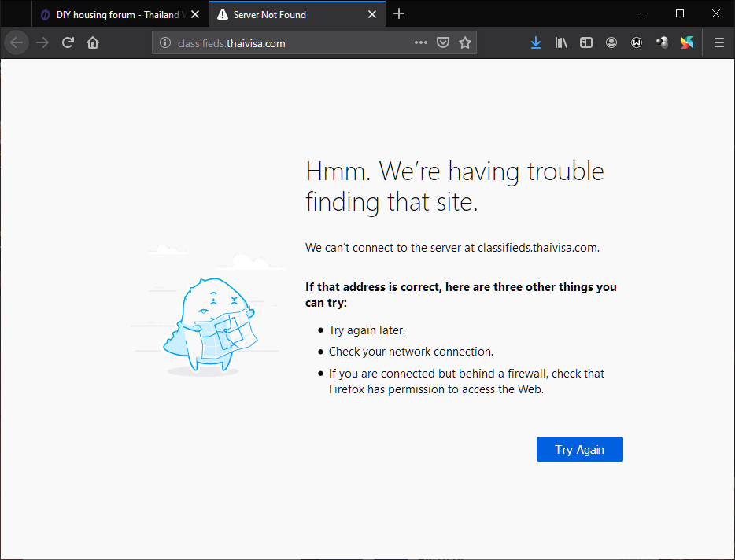Bookmark this page with the star
This screenshot has width=735, height=560.
[465, 42]
